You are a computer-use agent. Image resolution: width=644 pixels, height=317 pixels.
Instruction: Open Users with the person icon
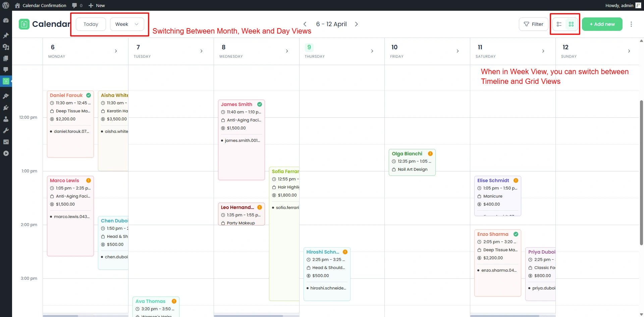[x=6, y=119]
